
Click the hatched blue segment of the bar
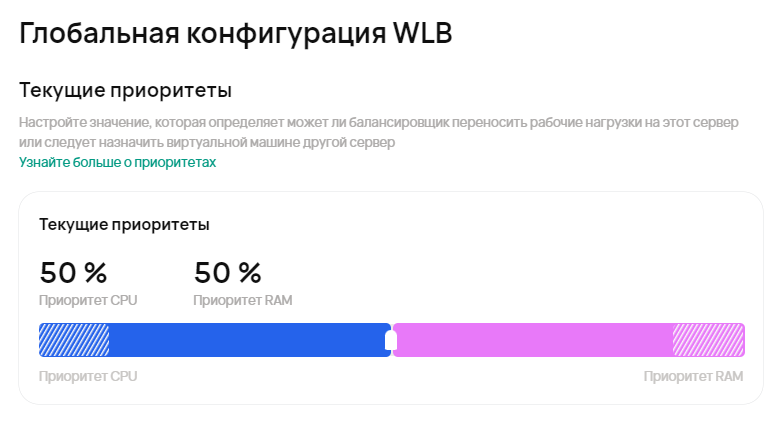pos(74,340)
